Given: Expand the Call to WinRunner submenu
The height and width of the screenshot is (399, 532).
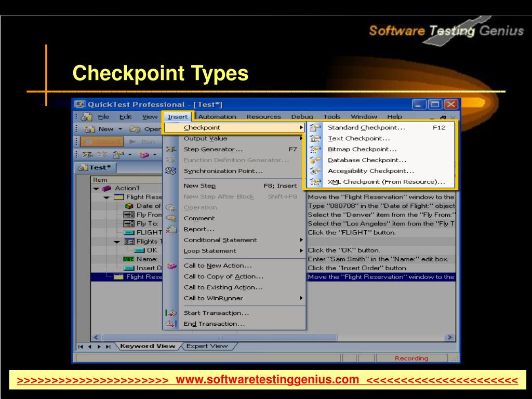Looking at the screenshot, I should (301, 298).
